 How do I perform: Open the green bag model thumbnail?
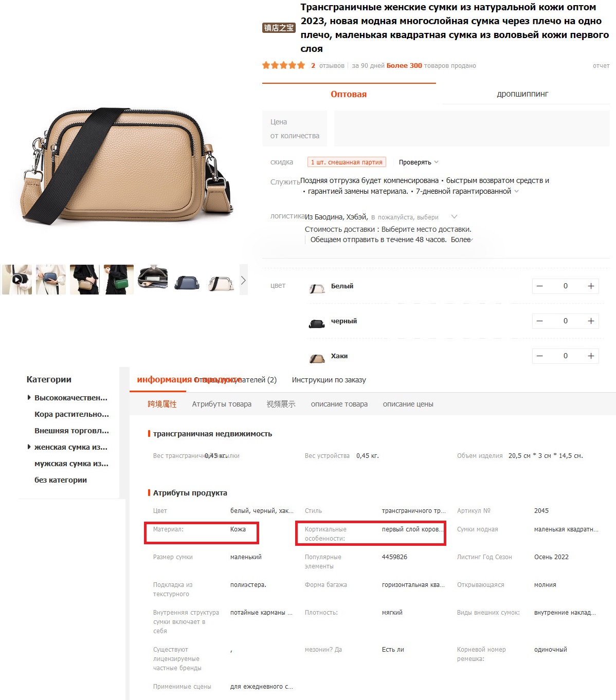tap(119, 280)
